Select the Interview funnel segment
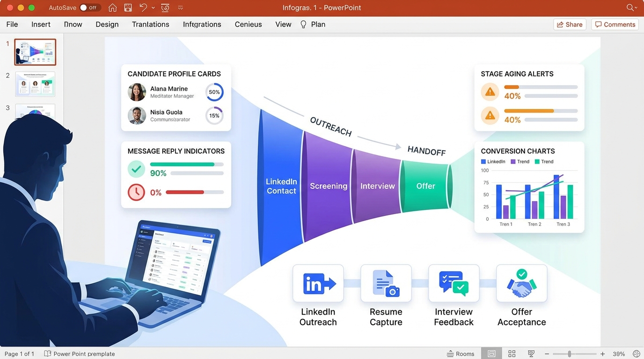 click(378, 186)
